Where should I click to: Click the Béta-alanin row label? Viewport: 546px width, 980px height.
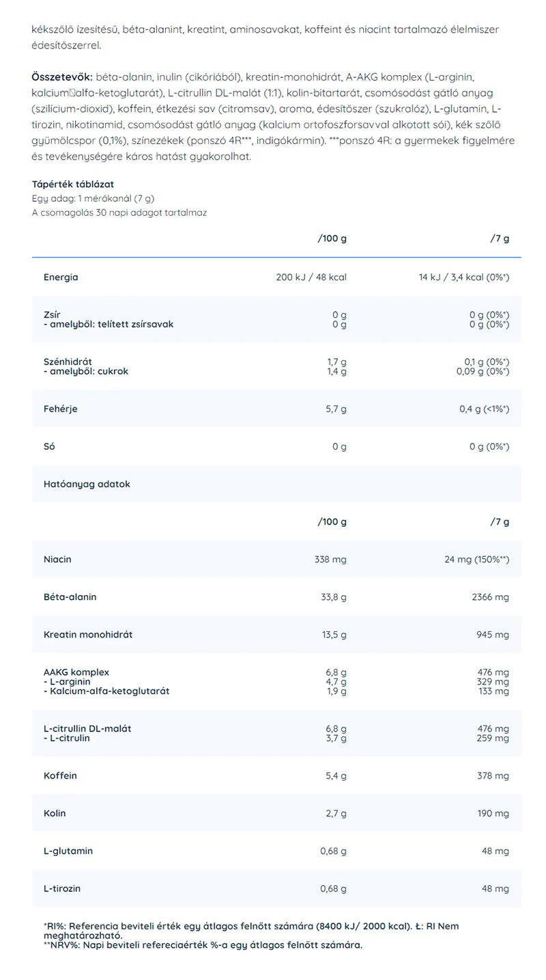click(70, 596)
